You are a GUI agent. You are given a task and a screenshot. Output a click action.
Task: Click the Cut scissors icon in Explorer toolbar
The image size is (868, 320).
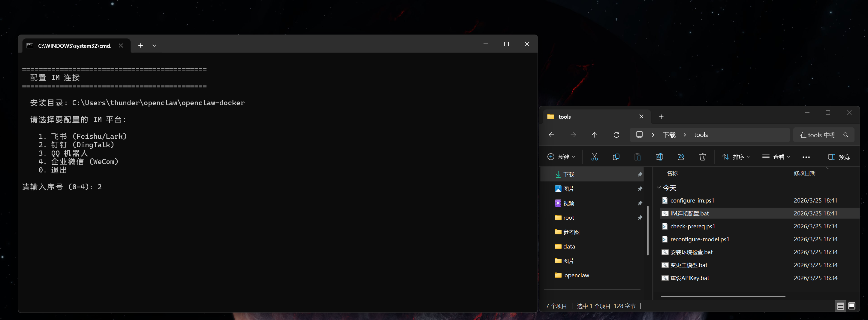pyautogui.click(x=594, y=157)
